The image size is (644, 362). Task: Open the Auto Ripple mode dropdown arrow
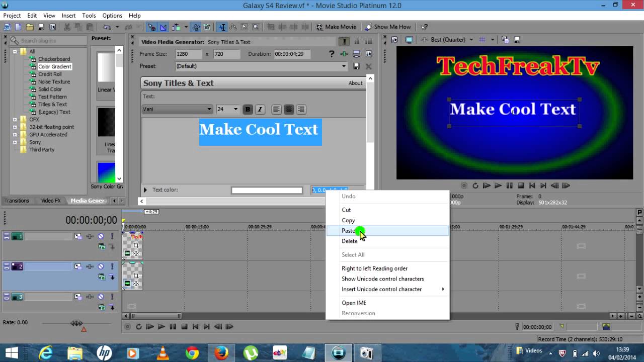coord(186,27)
